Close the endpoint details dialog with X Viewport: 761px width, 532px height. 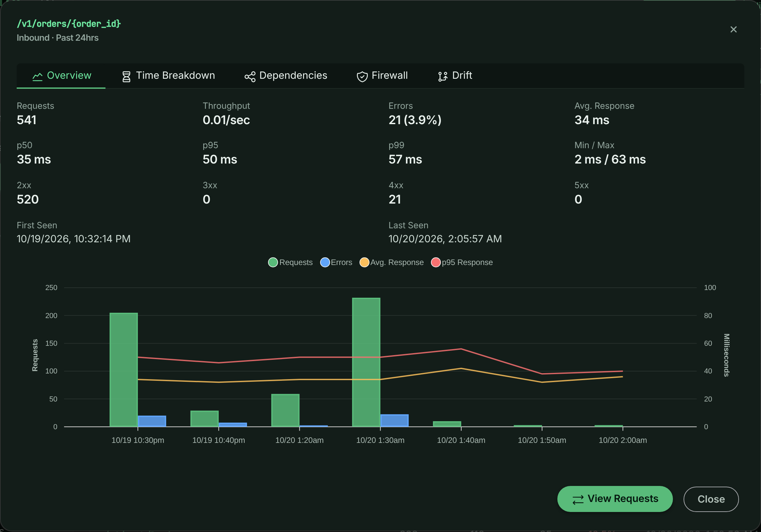pos(733,29)
